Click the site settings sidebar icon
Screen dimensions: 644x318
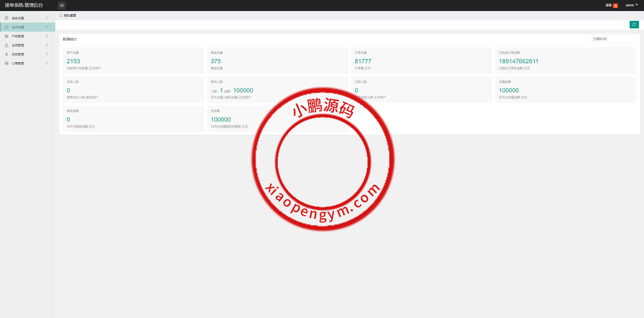(x=7, y=27)
